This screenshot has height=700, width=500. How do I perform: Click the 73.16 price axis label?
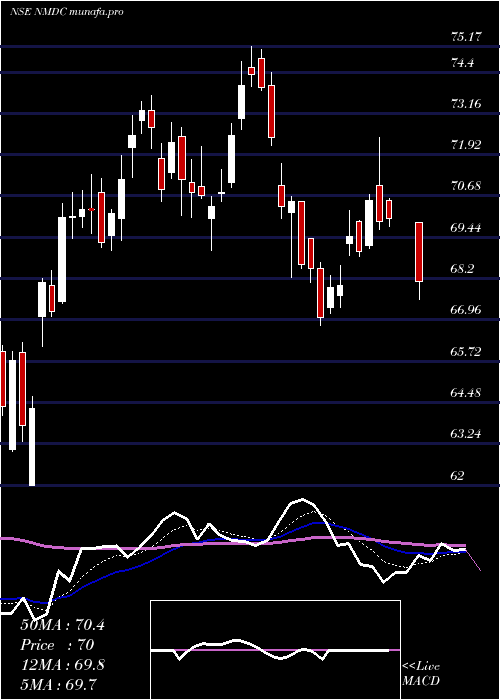tap(466, 104)
